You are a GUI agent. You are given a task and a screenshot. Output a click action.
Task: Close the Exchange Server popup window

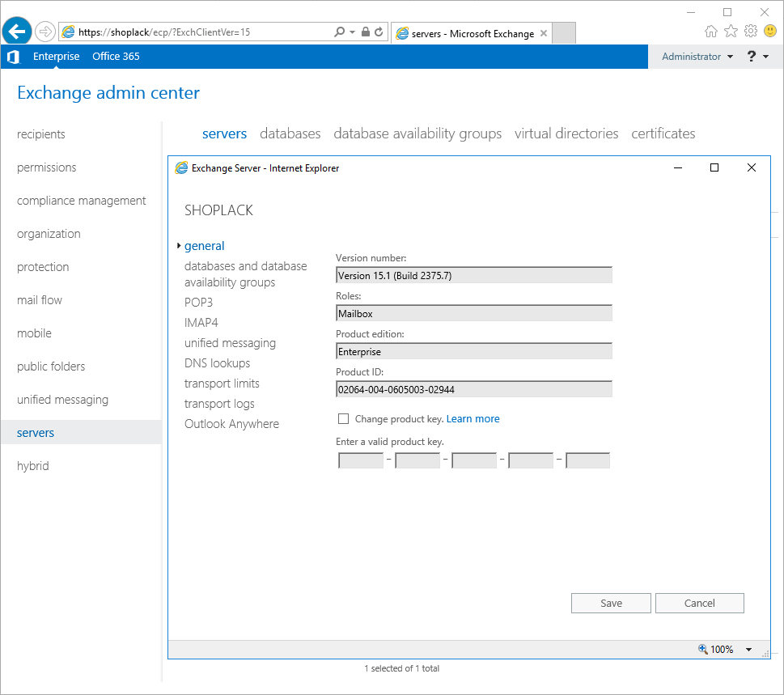[x=752, y=168]
